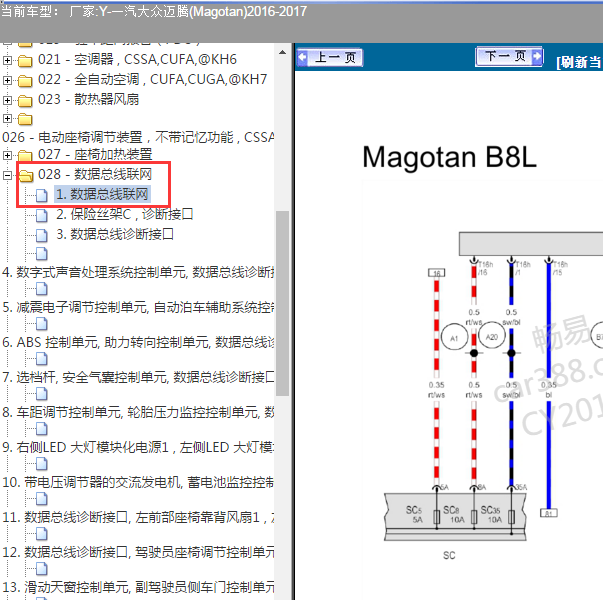The image size is (603, 600).
Task: Expand the 023 散热器风扇 folder
Action: [x=7, y=100]
